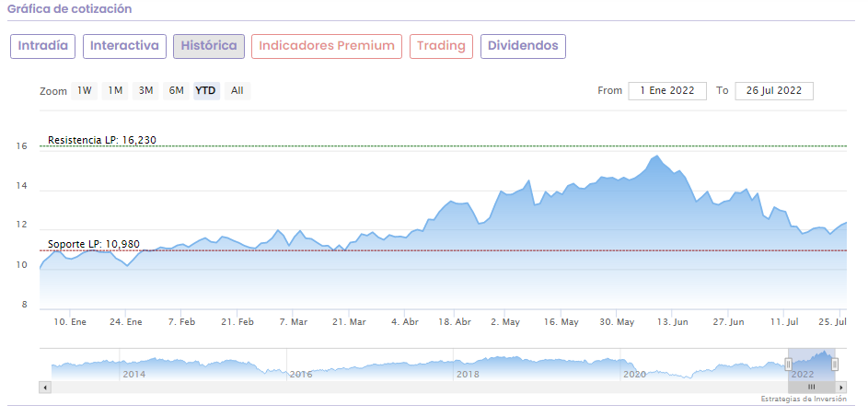The image size is (868, 417).
Task: Set zoom range to 6M
Action: (176, 90)
